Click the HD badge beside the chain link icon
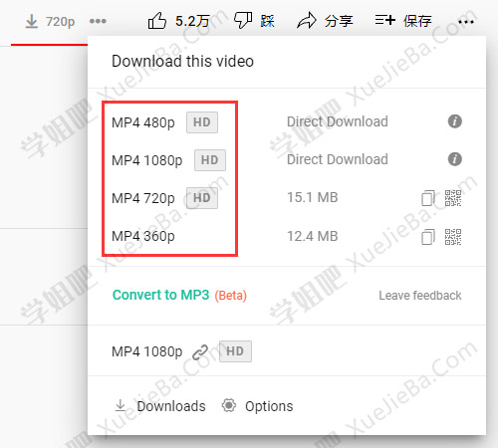The height and width of the screenshot is (448, 498). [x=235, y=351]
